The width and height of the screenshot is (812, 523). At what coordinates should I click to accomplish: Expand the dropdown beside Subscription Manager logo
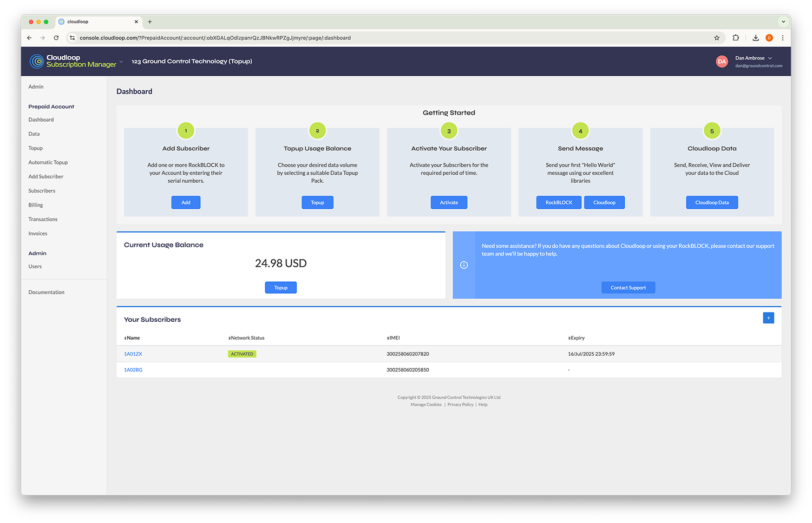coord(121,61)
